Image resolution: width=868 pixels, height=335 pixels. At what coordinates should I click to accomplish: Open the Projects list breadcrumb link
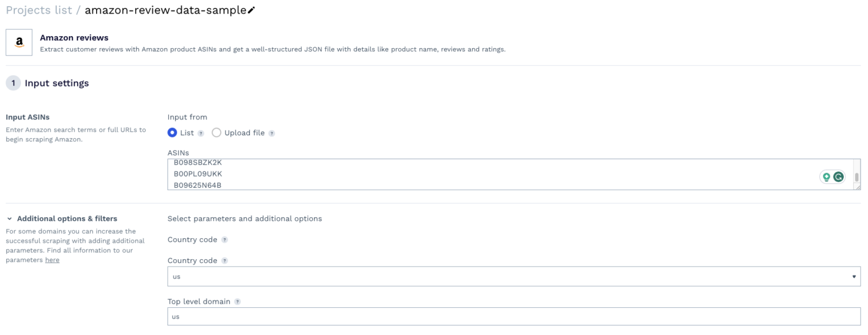pos(40,8)
